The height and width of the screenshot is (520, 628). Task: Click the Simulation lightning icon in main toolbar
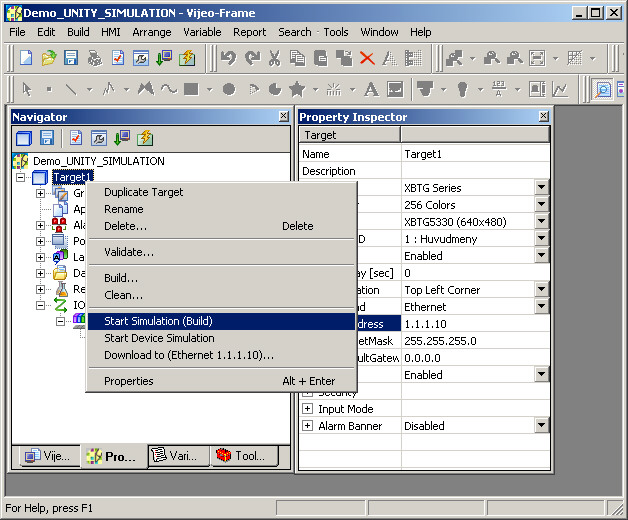tap(187, 58)
